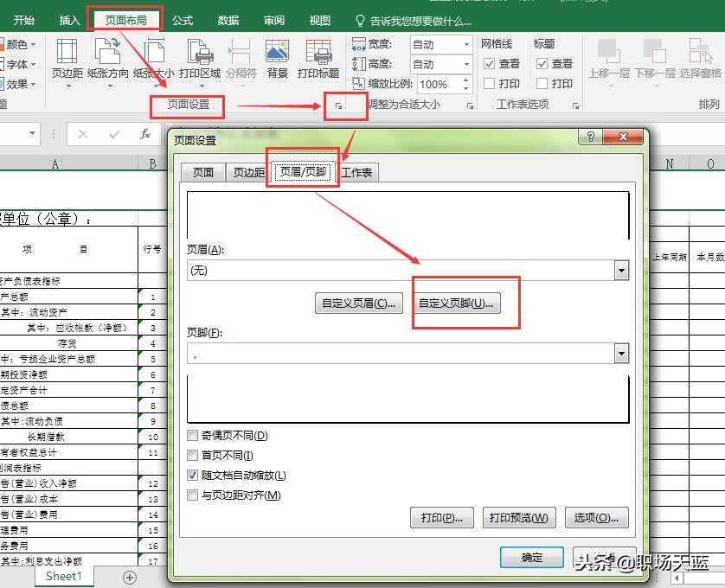Enable the 首页不同 checkbox
Viewport: 725px width, 588px height.
tap(192, 455)
